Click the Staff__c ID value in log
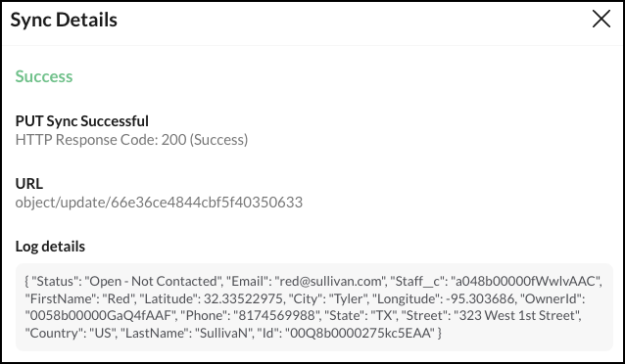This screenshot has height=364, width=625. point(526,281)
